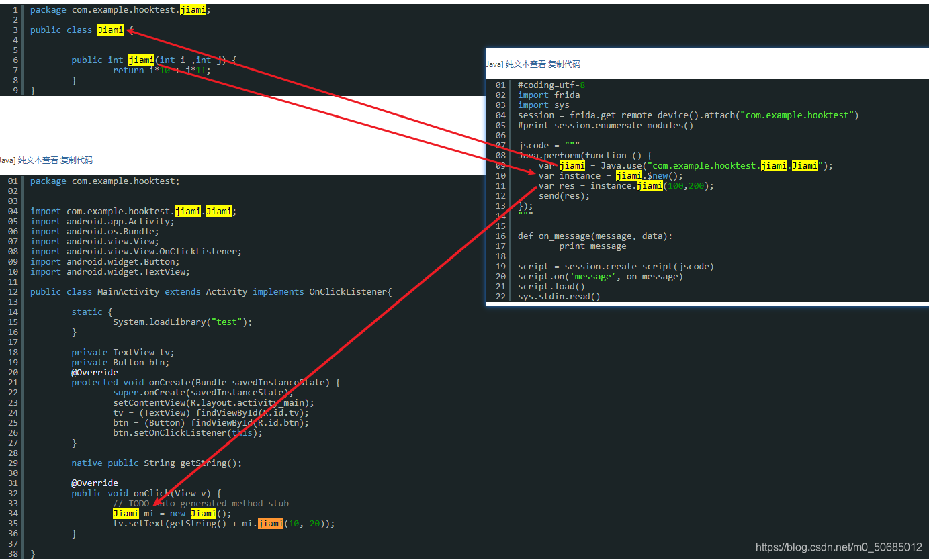Click the 'send(res);' line
Screen dimensions: 929x560
click(x=564, y=196)
